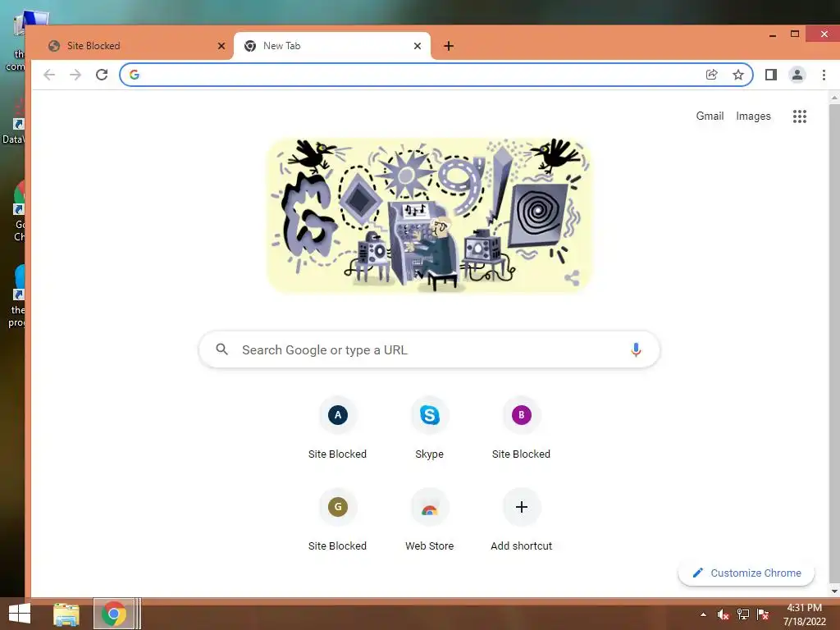
Task: Open the Windows Start menu
Action: pos(20,614)
